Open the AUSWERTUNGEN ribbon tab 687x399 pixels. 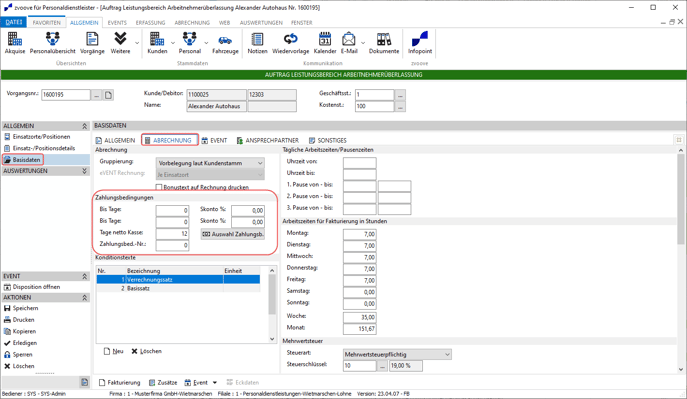pyautogui.click(x=261, y=23)
